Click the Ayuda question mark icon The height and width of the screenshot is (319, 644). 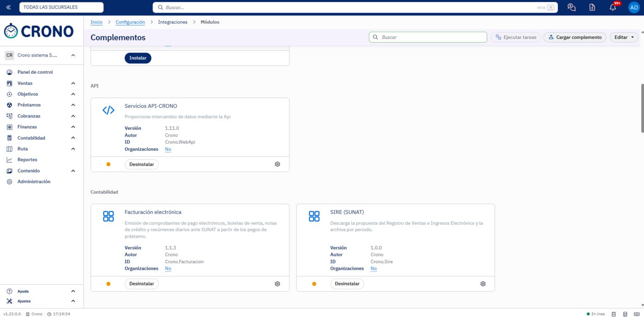coord(9,291)
